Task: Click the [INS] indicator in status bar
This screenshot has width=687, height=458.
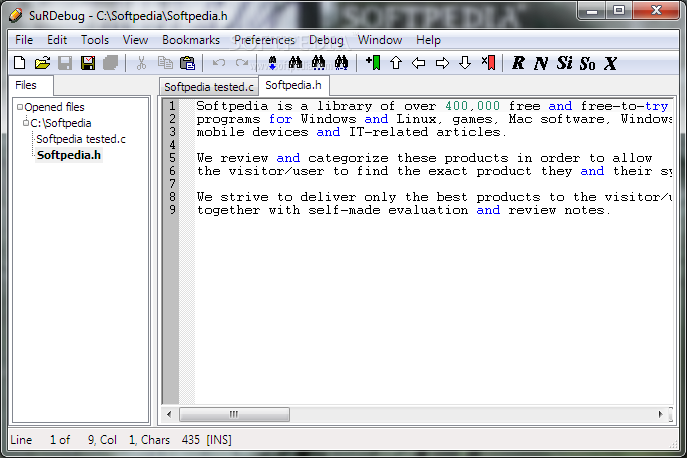Action: [219, 440]
